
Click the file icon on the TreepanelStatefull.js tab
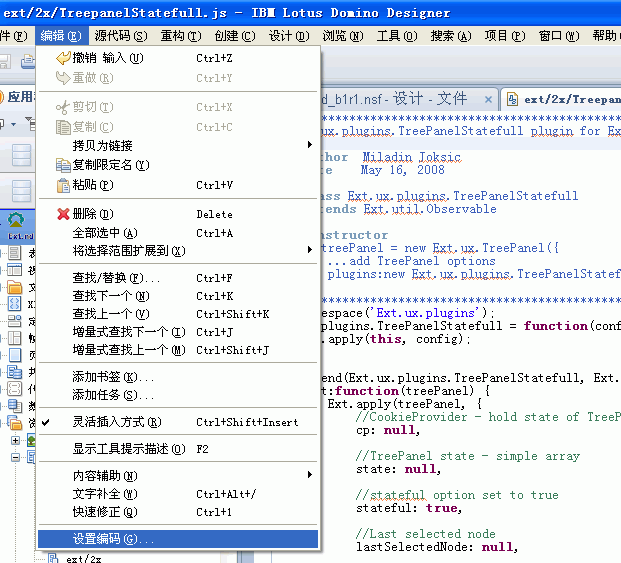click(512, 99)
